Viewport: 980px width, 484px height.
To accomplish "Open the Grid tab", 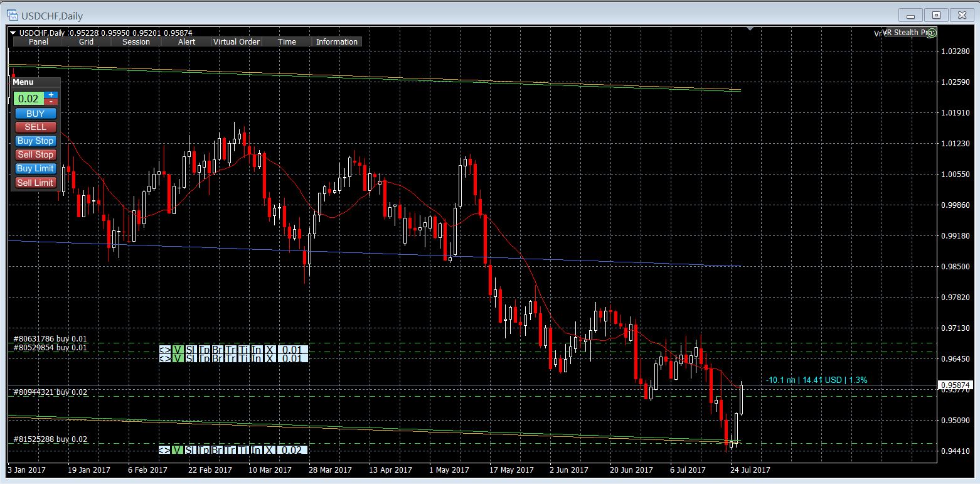I will [x=86, y=42].
